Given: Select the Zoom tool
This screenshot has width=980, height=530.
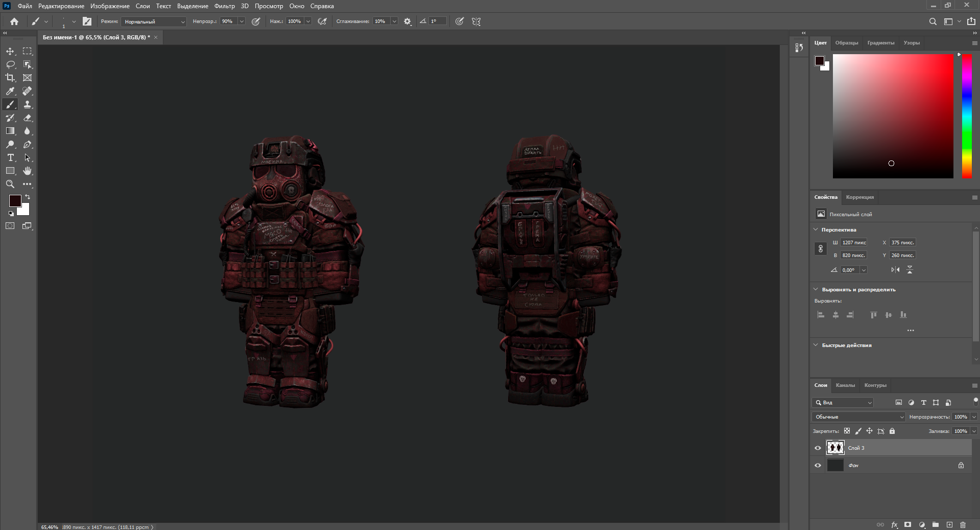Looking at the screenshot, I should (x=10, y=184).
